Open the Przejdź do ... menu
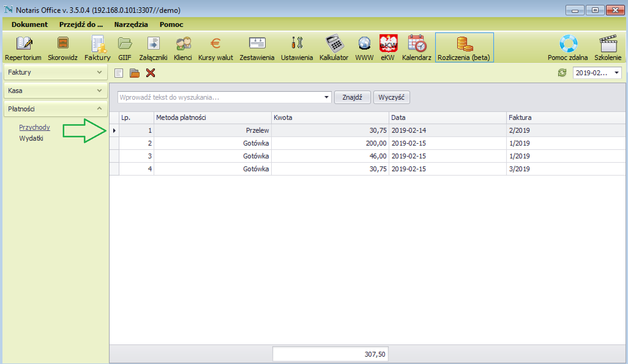 coord(81,24)
